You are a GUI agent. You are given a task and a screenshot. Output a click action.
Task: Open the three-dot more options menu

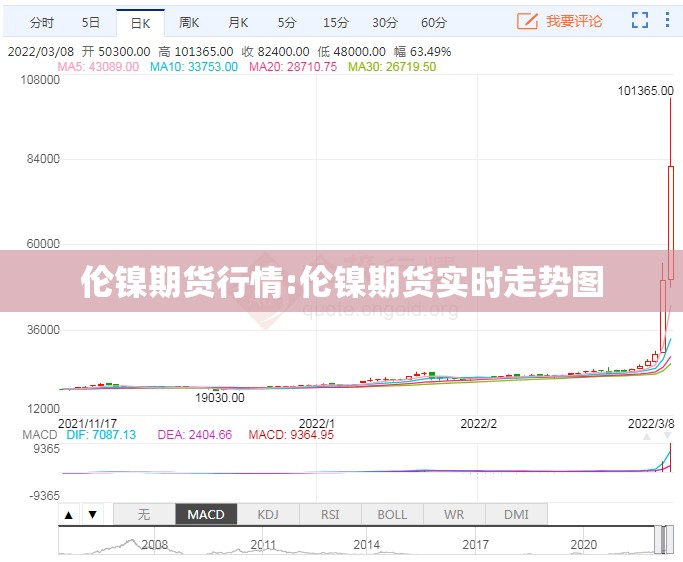(667, 20)
